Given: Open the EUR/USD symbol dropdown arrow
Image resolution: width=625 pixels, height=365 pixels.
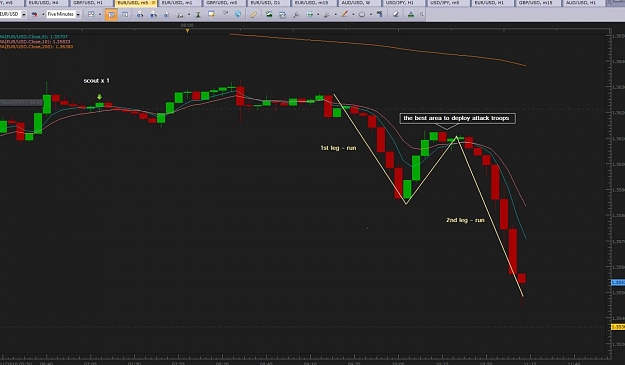Looking at the screenshot, I should [x=24, y=14].
